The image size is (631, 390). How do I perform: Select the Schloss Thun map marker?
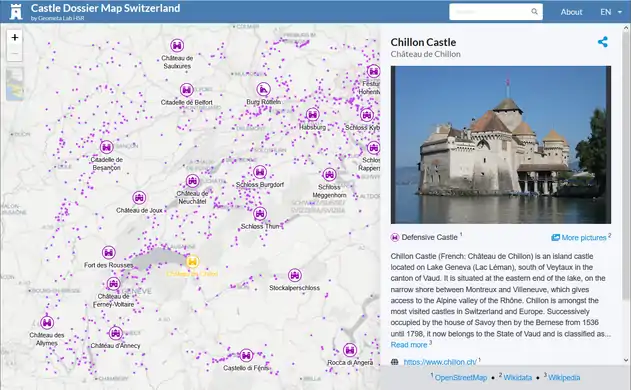(x=260, y=214)
